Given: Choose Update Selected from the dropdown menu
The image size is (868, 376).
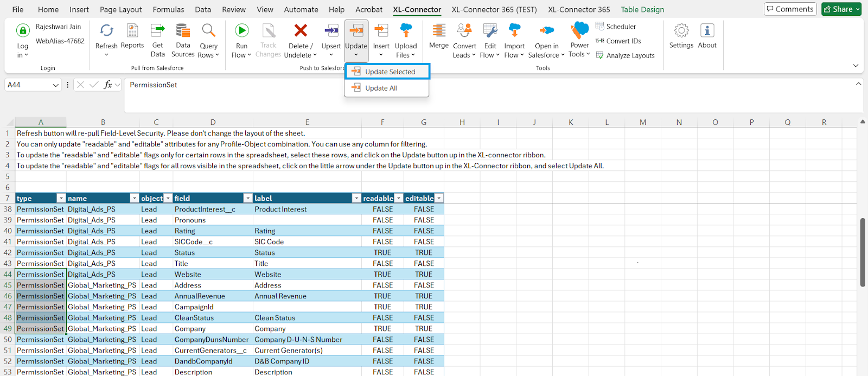Looking at the screenshot, I should (x=387, y=72).
